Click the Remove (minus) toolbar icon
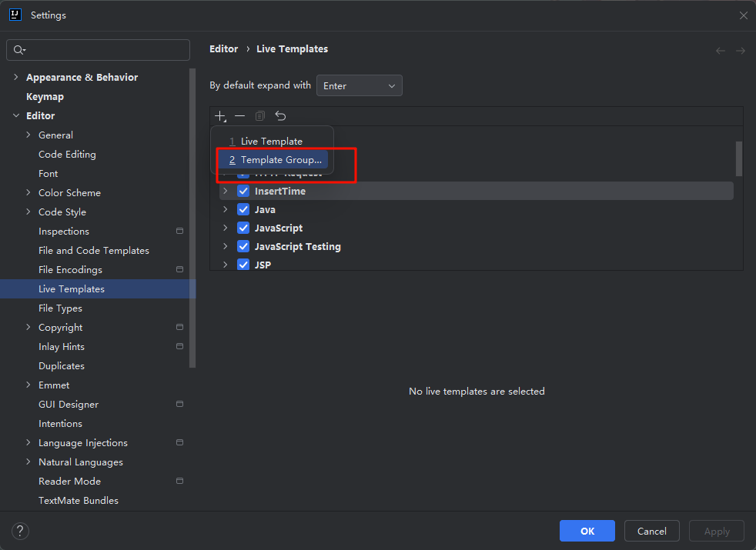 coord(240,116)
